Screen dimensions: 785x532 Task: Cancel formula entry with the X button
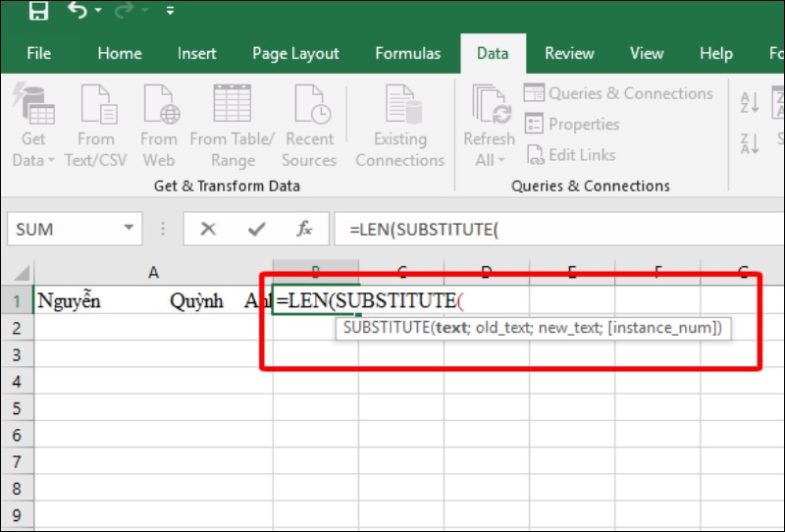[208, 229]
